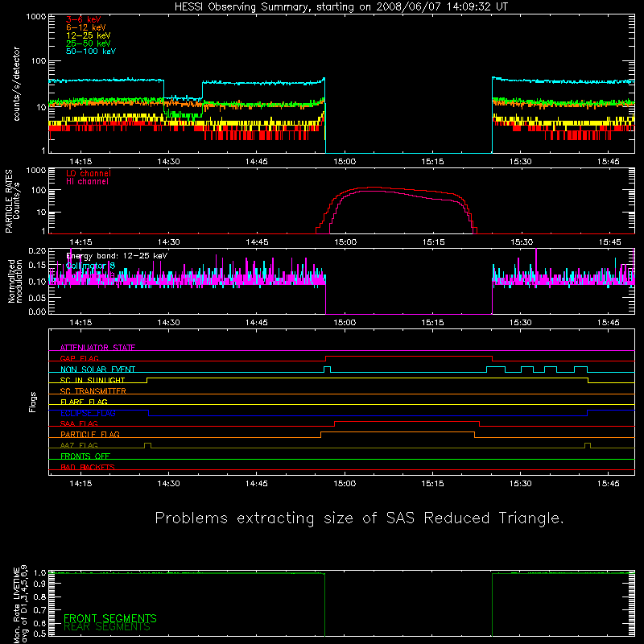Click the 'PARTICLE RATES Counts/s' axis label
The image size is (644, 644).
(x=12, y=201)
